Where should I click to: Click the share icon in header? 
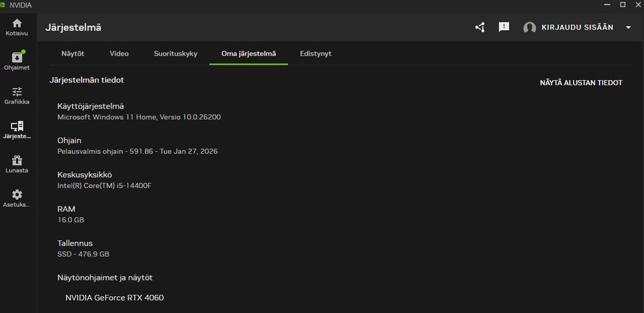click(480, 27)
